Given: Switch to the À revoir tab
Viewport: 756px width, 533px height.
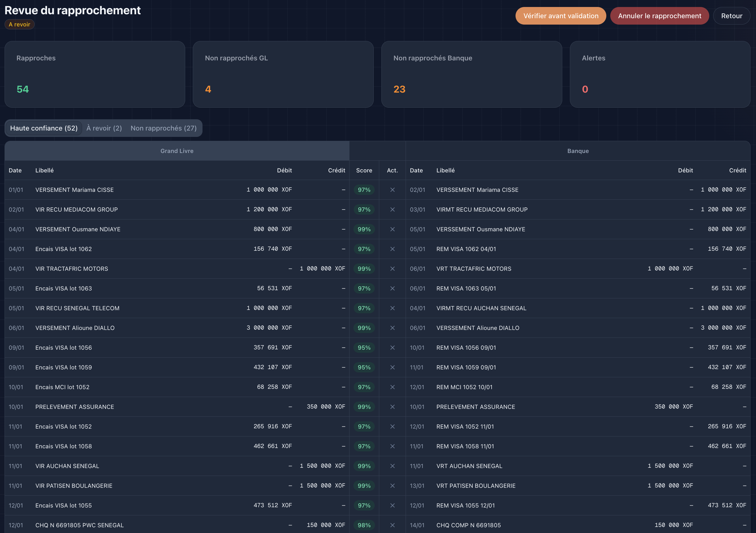Looking at the screenshot, I should (x=104, y=128).
